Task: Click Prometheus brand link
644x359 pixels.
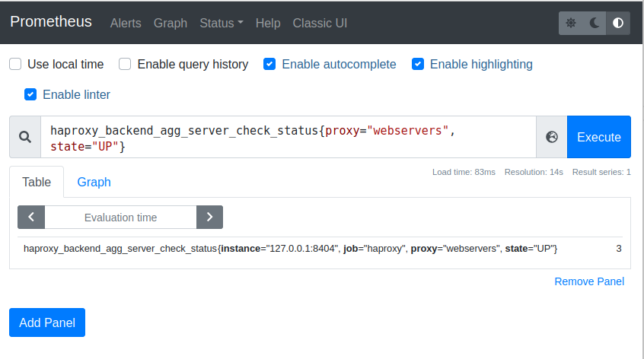Action: click(x=51, y=22)
